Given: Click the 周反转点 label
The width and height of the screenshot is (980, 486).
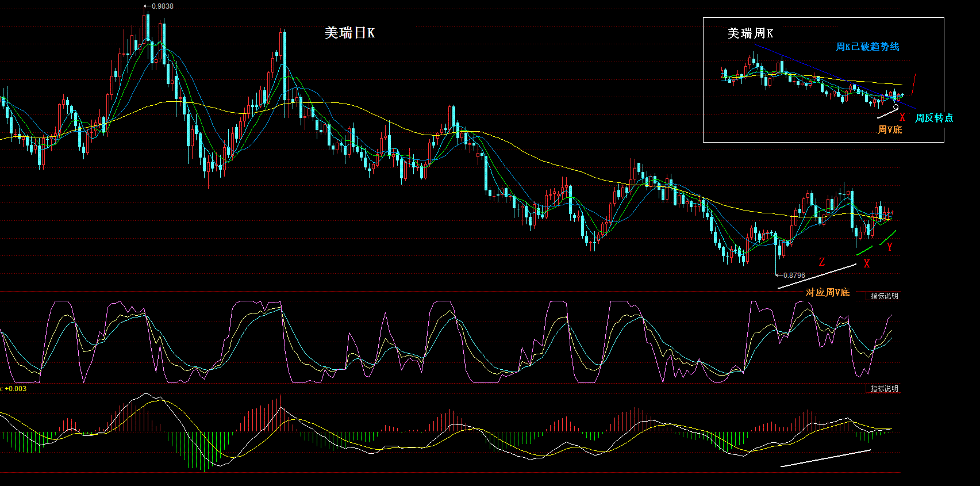Looking at the screenshot, I should (934, 118).
